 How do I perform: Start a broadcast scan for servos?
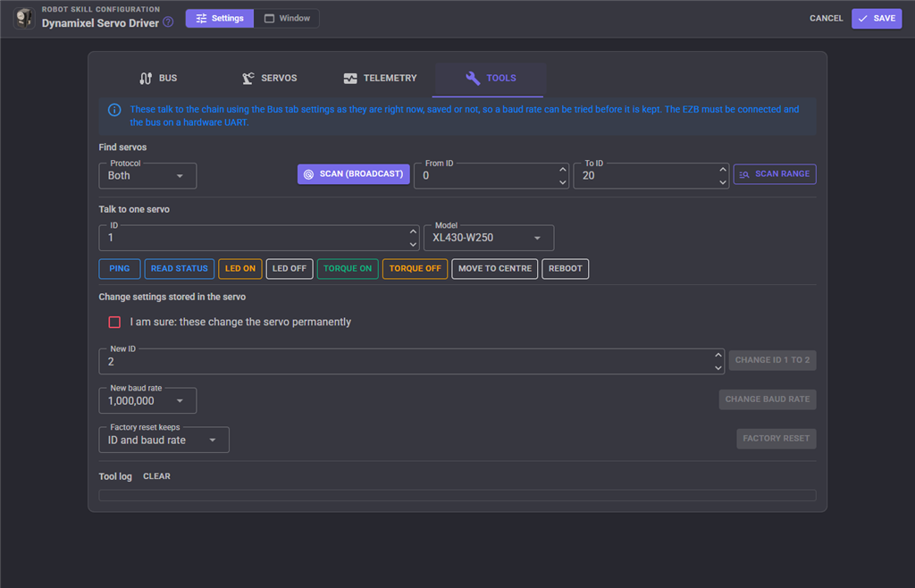tap(354, 174)
